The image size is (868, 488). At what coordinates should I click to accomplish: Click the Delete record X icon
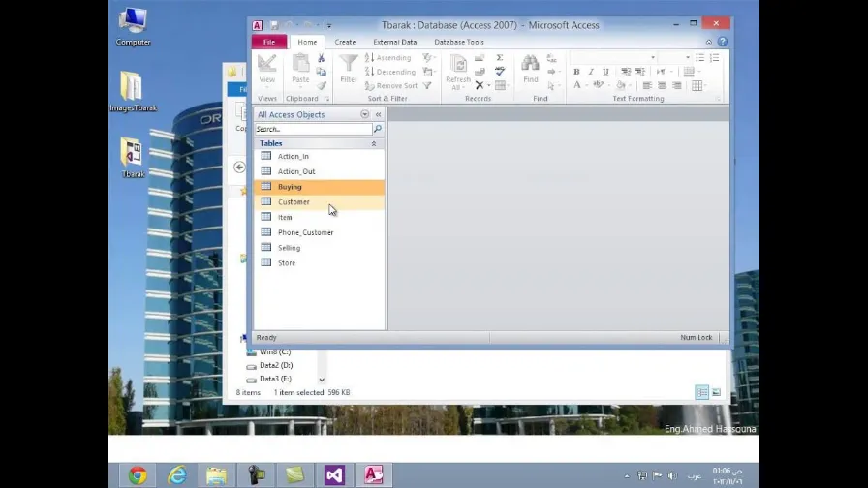click(x=480, y=86)
